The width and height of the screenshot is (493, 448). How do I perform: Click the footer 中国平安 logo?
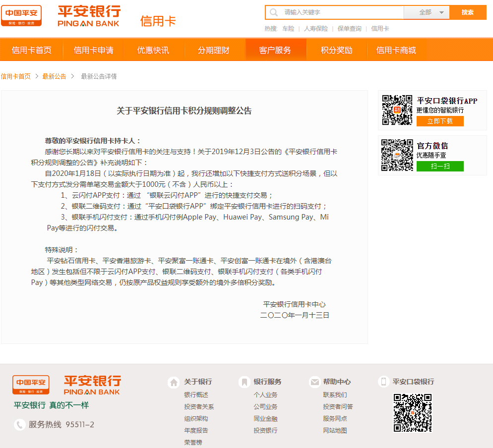click(31, 385)
